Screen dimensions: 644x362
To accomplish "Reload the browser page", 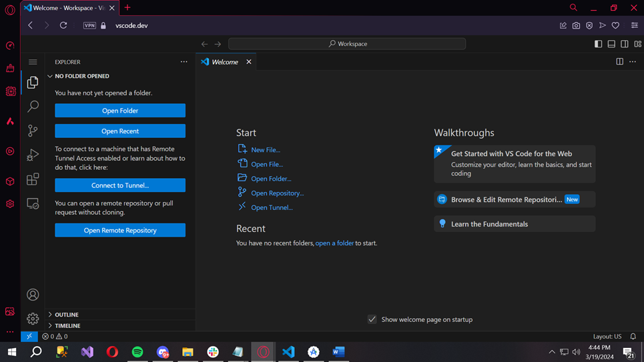I will tap(63, 25).
